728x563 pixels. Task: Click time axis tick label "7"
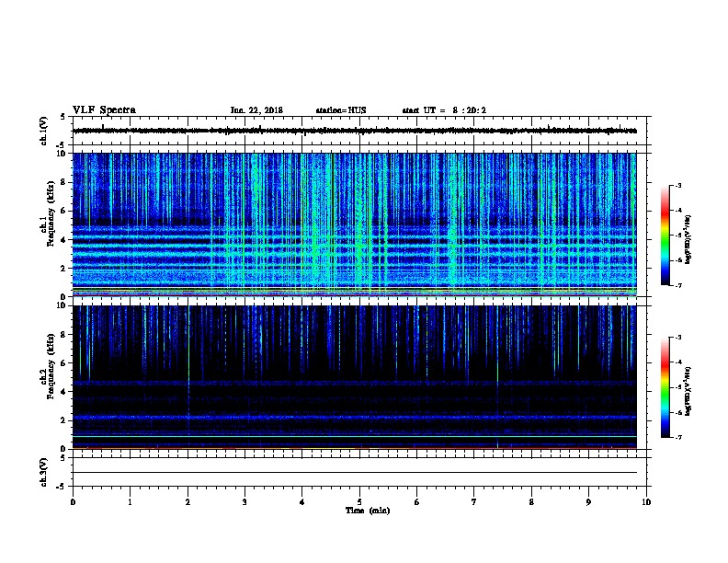coord(474,502)
